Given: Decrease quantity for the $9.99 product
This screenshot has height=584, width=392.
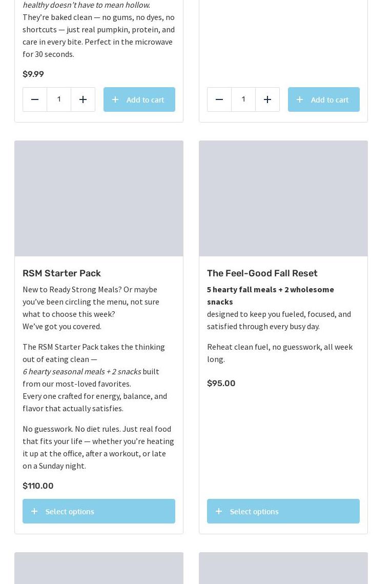Looking at the screenshot, I should point(35,99).
